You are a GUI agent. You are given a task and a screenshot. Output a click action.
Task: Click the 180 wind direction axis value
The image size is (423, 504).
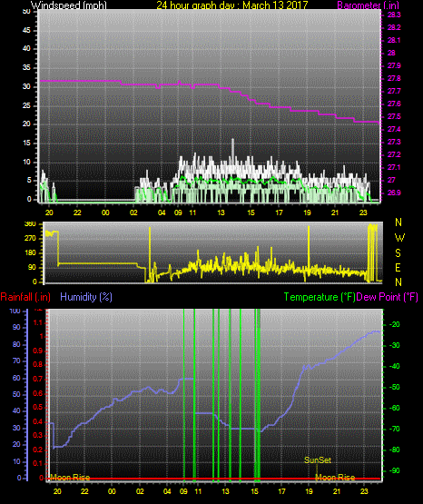30,253
